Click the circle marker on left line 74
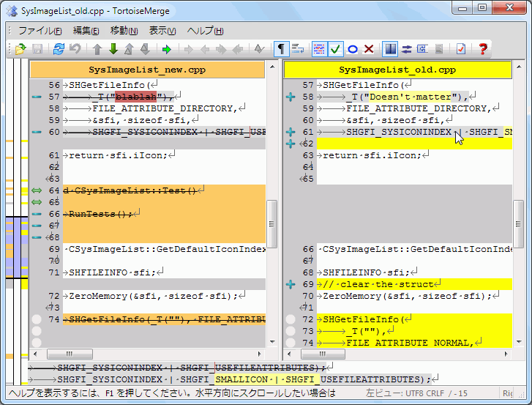Viewport: 532px width, 405px height. click(37, 319)
